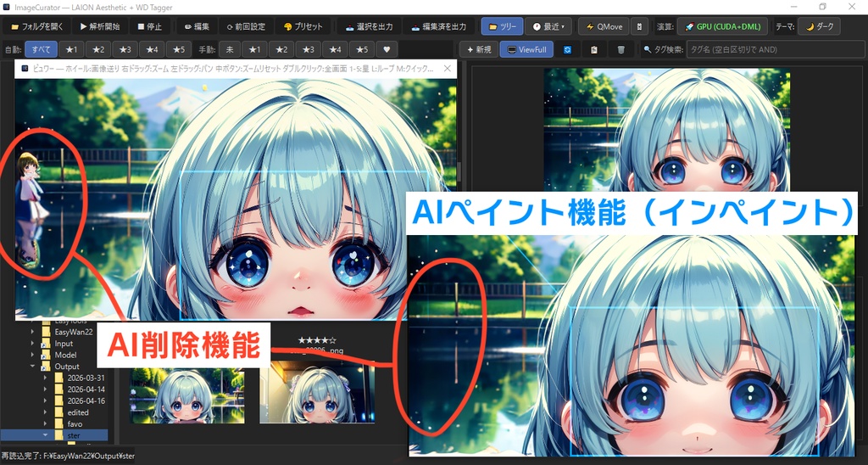The width and height of the screenshot is (868, 465).
Task: Focus the タグ名 tag search field
Action: 775,49
